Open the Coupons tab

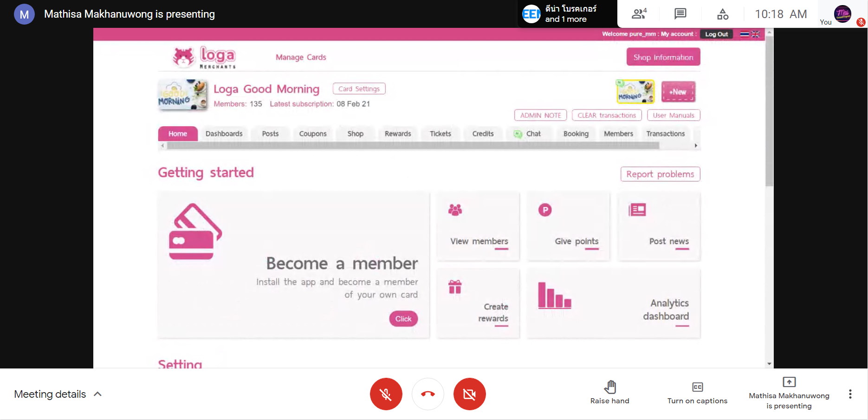click(x=313, y=134)
